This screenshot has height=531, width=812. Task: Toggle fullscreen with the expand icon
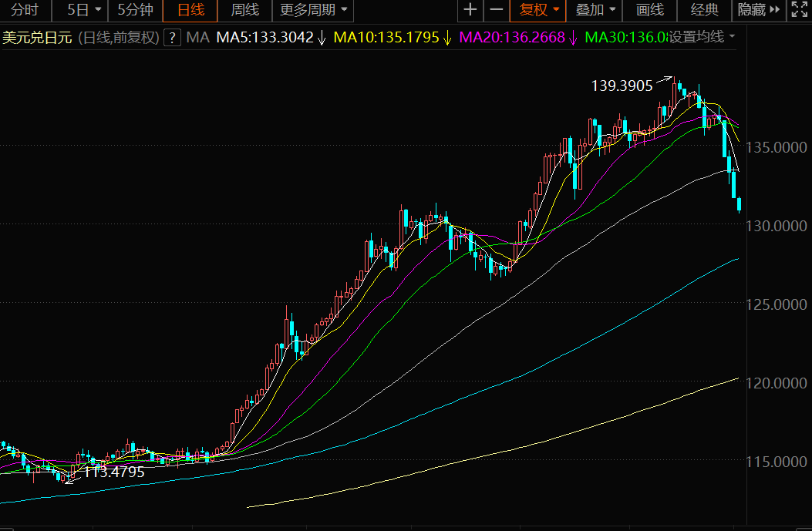799,10
